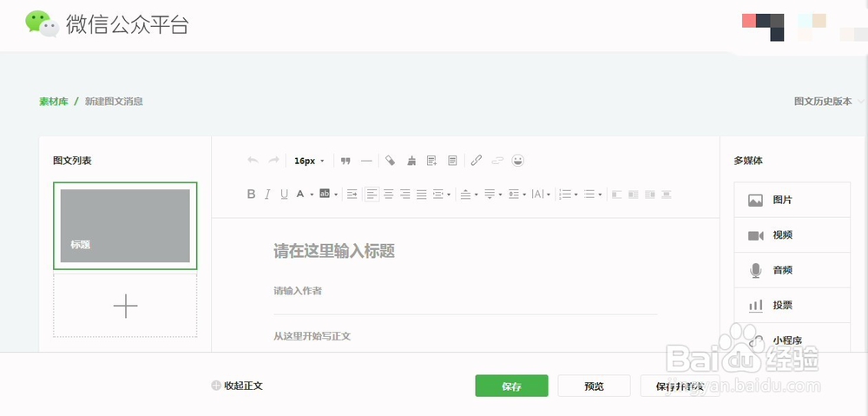Toggle underline formatting
Image resolution: width=868 pixels, height=416 pixels.
[284, 195]
